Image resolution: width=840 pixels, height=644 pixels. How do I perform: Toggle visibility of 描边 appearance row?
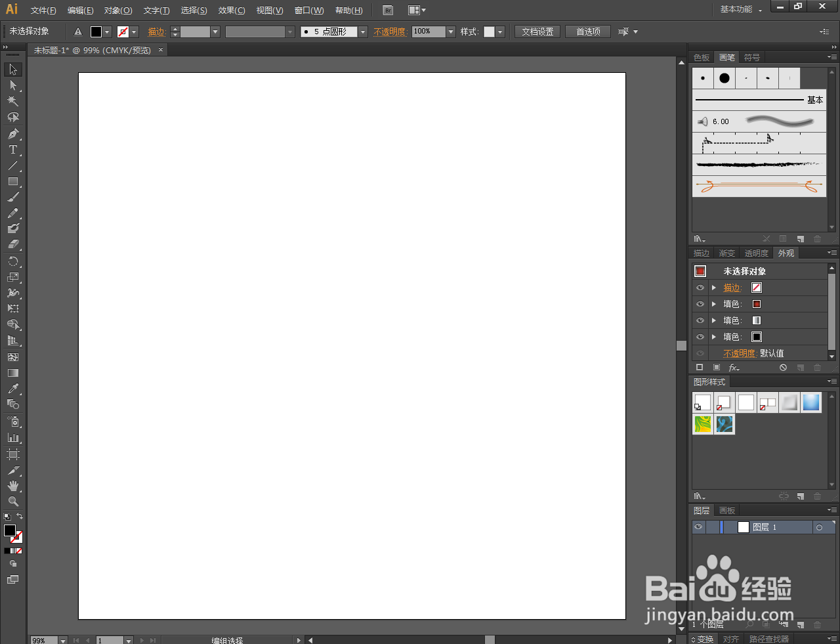point(700,288)
